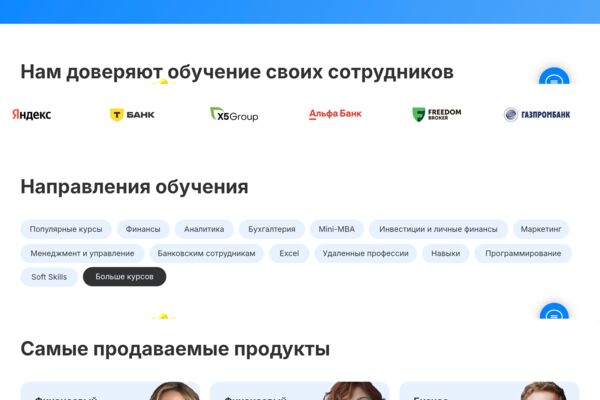Click the Т-Банк logo

(132, 114)
